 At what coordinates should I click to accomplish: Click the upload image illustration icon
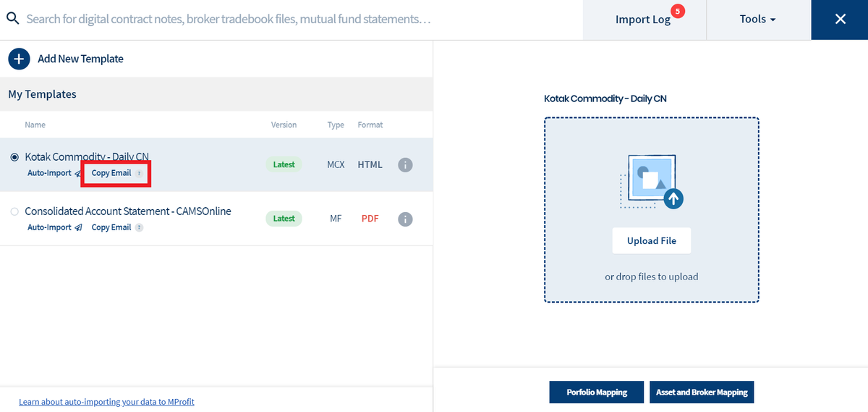pyautogui.click(x=652, y=182)
